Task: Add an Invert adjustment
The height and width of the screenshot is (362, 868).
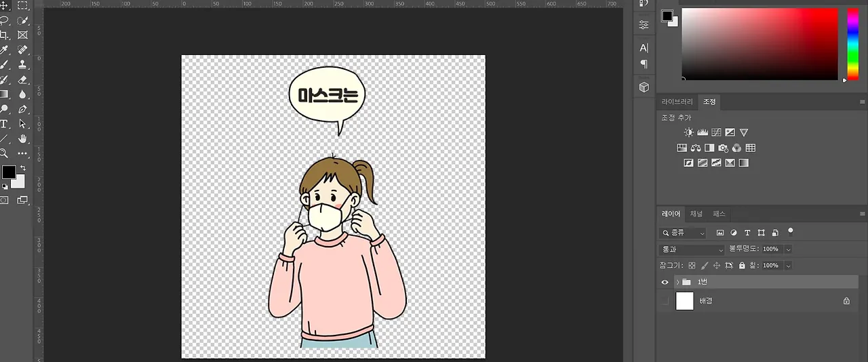Action: point(689,163)
